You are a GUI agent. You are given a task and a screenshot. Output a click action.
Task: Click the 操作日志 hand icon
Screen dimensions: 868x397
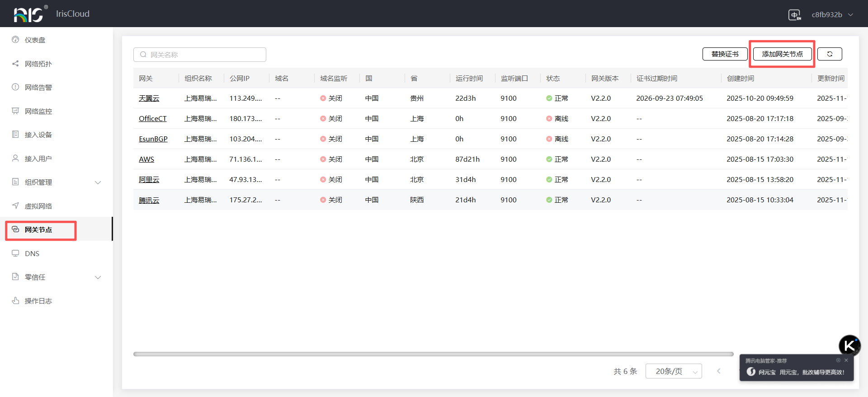click(15, 301)
